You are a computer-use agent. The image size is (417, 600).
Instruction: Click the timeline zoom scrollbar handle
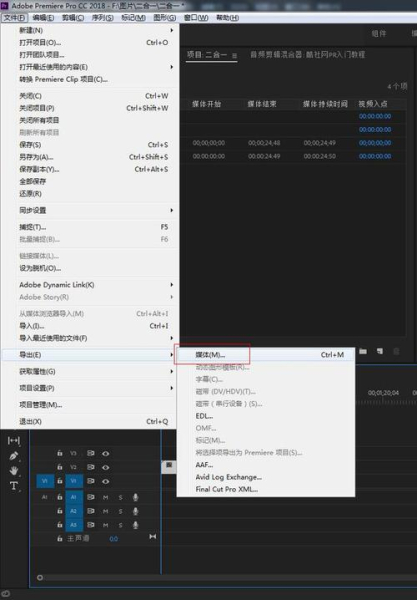40,577
